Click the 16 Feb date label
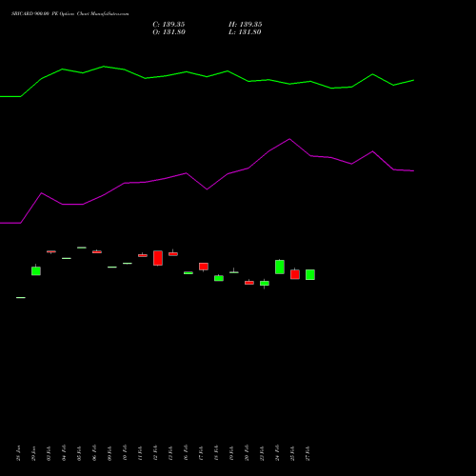 tap(186, 453)
